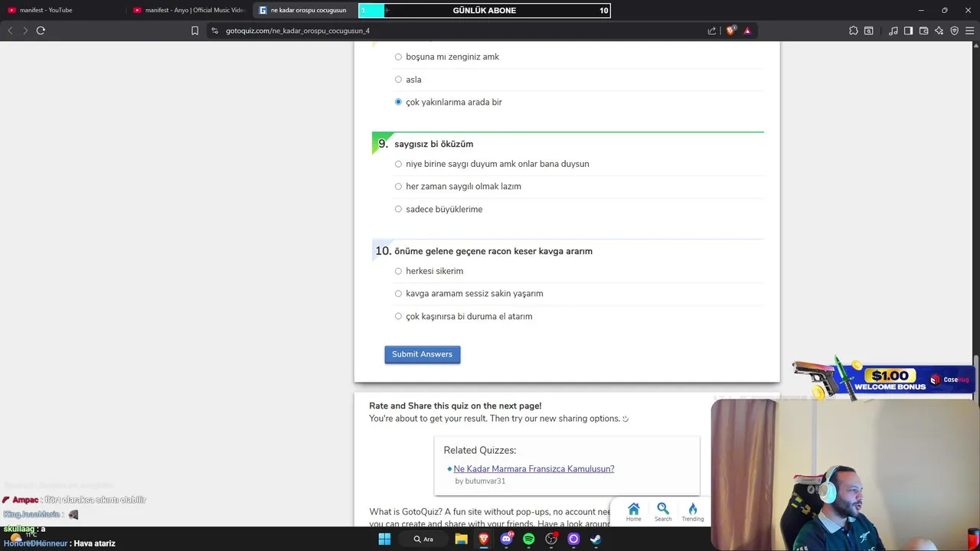This screenshot has height=551, width=980.
Task: Click the CaseHug $1.00 welcome bonus banner
Action: (x=882, y=379)
